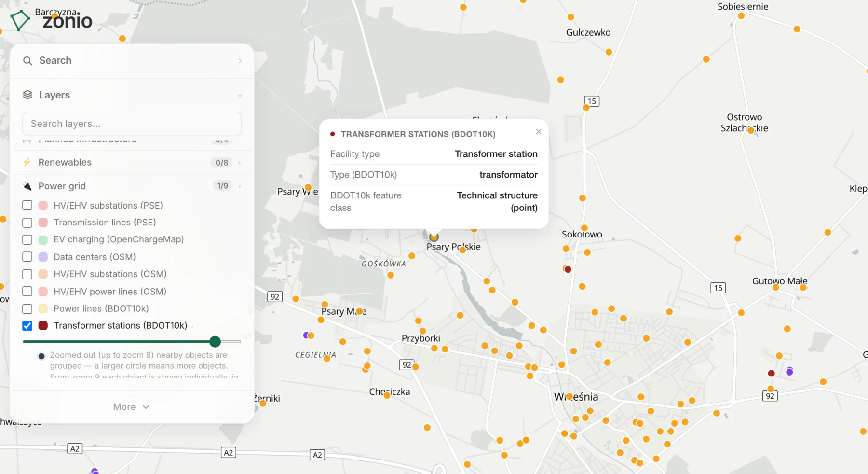The image size is (868, 474).
Task: Click the red dot in the popup header
Action: 333,134
